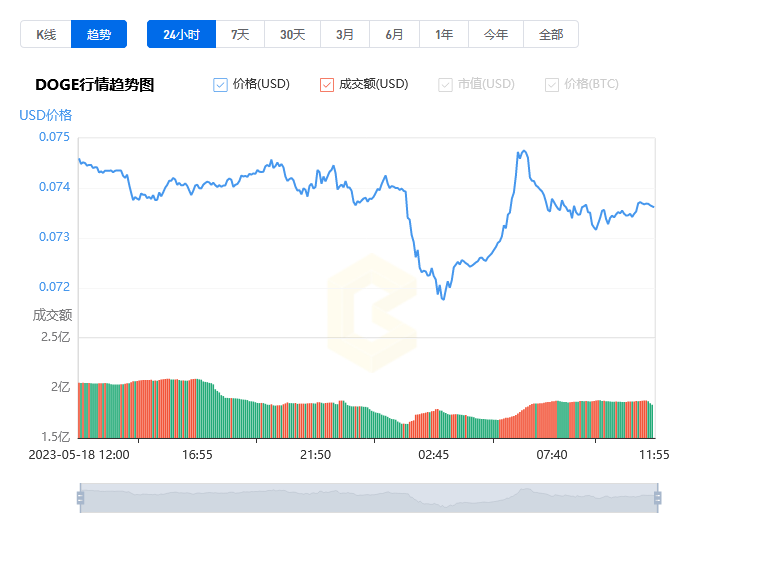
Task: Switch to the 7天 time range
Action: pos(240,34)
